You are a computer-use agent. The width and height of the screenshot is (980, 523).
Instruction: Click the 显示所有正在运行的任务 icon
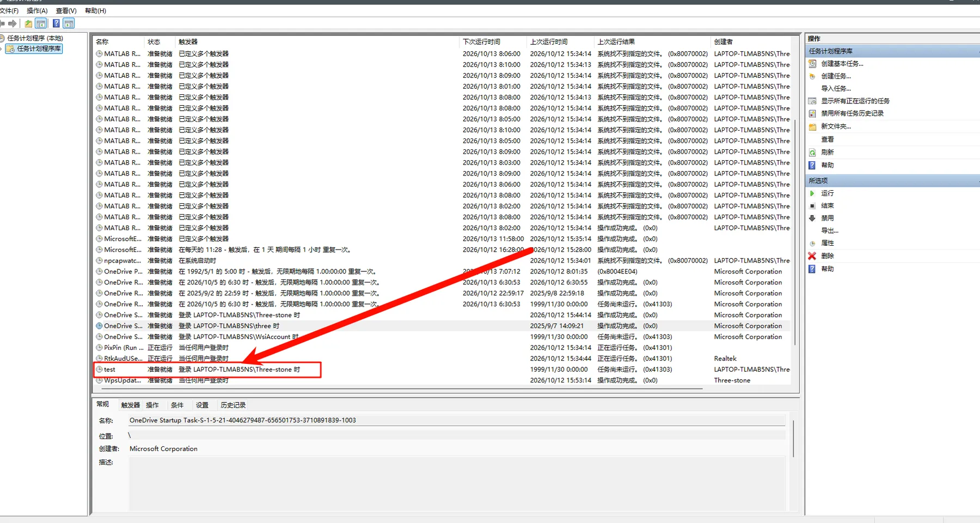pyautogui.click(x=812, y=101)
